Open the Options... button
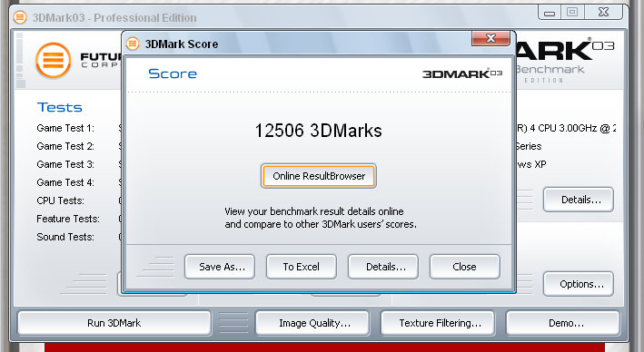Image resolution: width=644 pixels, height=352 pixels. pos(579,284)
